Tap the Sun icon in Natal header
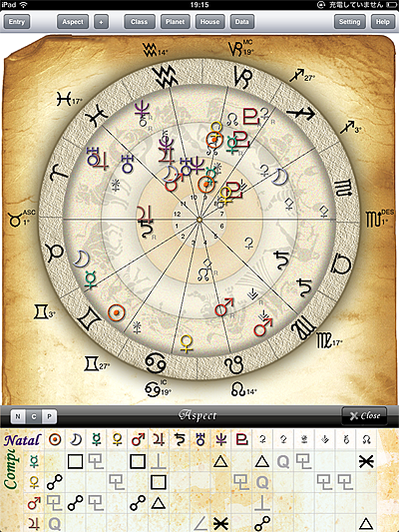Image resolution: width=399 pixels, height=532 pixels. (x=55, y=440)
